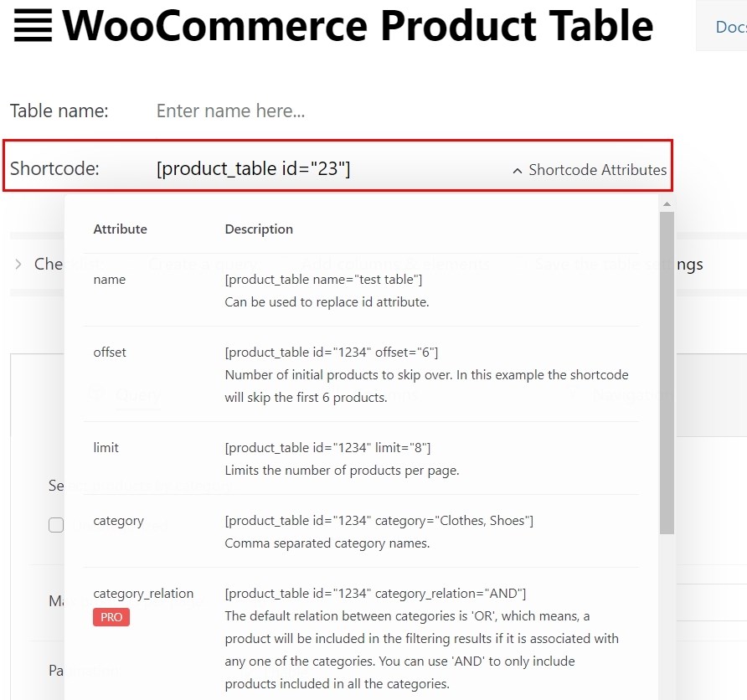
Task: Click 'Can be used to replace id attribute.' text
Action: coord(327,302)
